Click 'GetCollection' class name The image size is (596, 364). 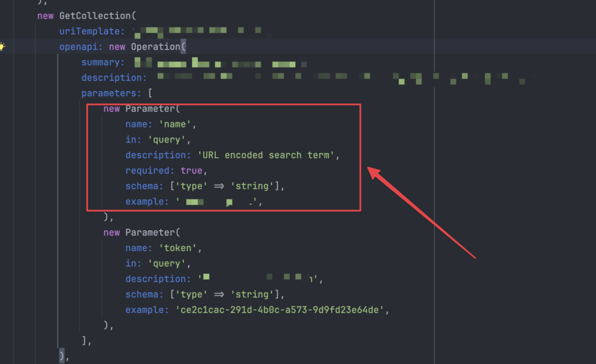95,16
